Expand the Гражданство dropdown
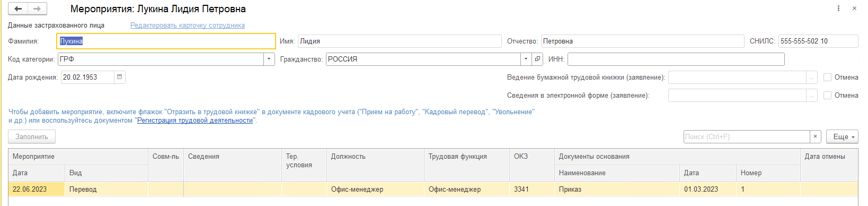The image size is (868, 206). click(526, 59)
